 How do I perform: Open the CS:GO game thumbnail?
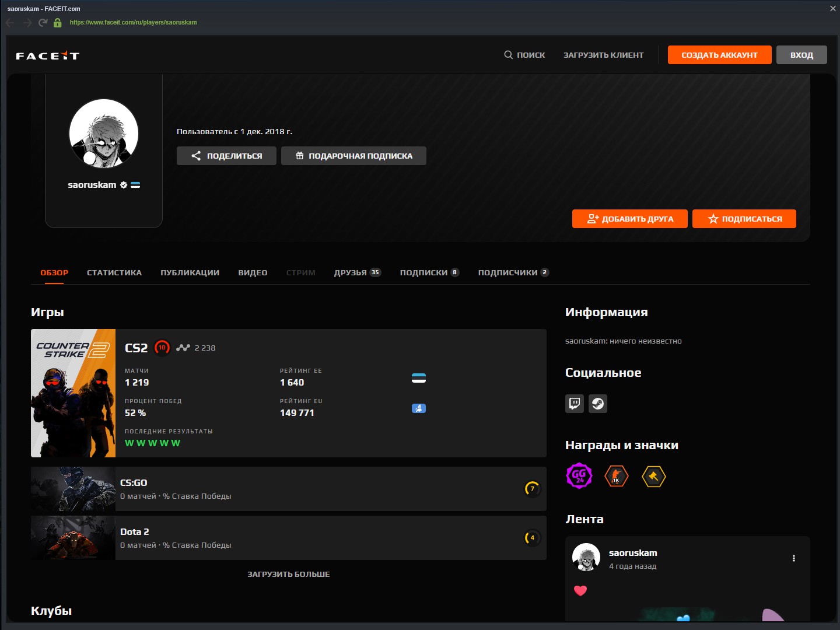click(73, 489)
